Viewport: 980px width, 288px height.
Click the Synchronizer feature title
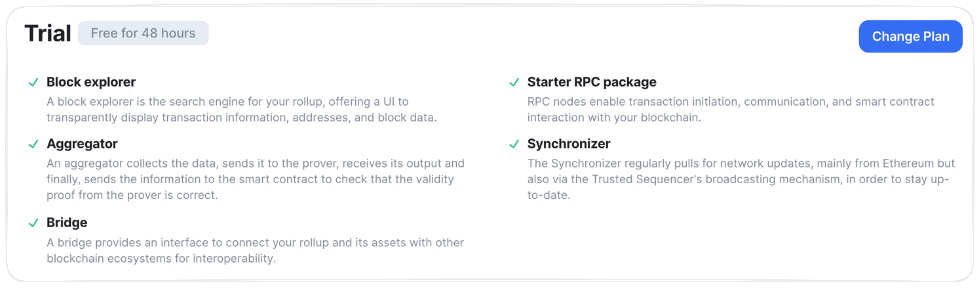pyautogui.click(x=569, y=144)
